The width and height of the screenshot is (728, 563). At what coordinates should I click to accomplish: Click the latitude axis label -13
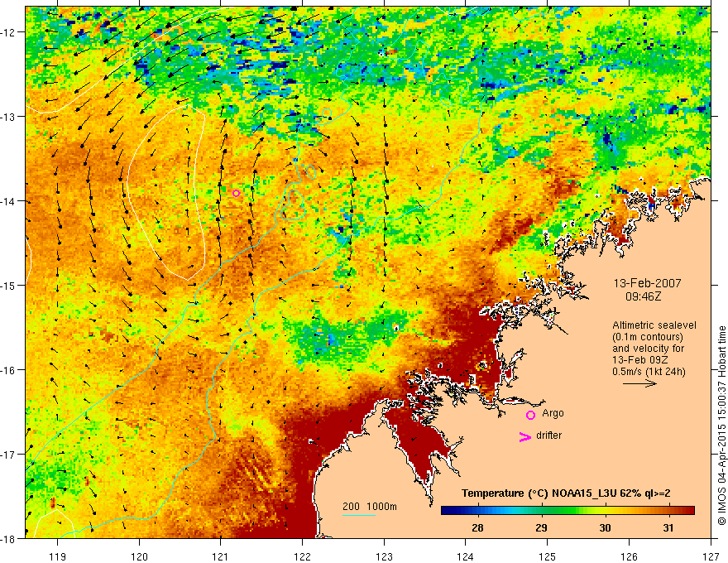tap(8, 117)
